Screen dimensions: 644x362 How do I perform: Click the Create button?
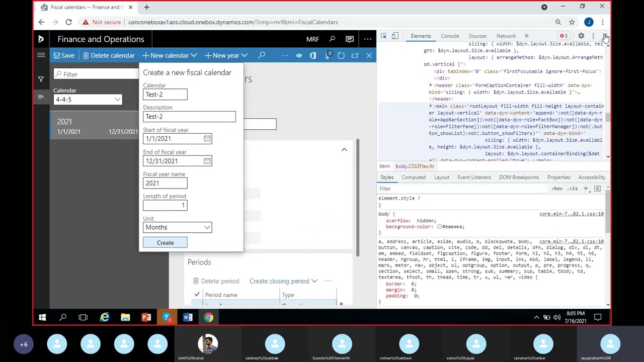click(x=165, y=243)
